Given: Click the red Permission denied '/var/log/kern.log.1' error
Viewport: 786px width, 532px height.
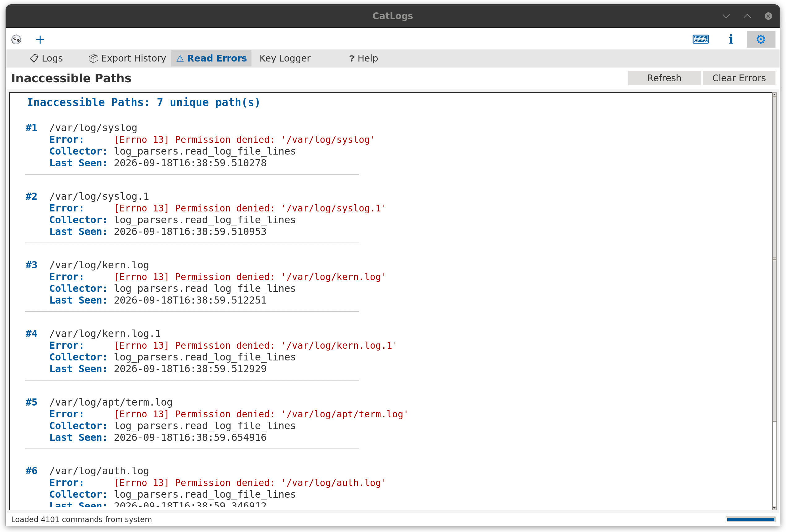Looking at the screenshot, I should (x=255, y=345).
